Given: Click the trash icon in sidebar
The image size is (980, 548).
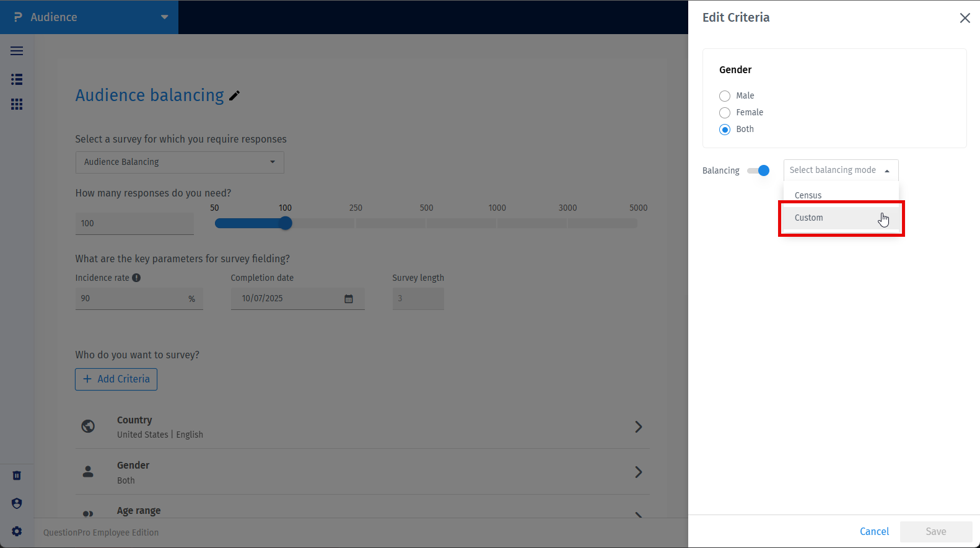Looking at the screenshot, I should pos(17,475).
